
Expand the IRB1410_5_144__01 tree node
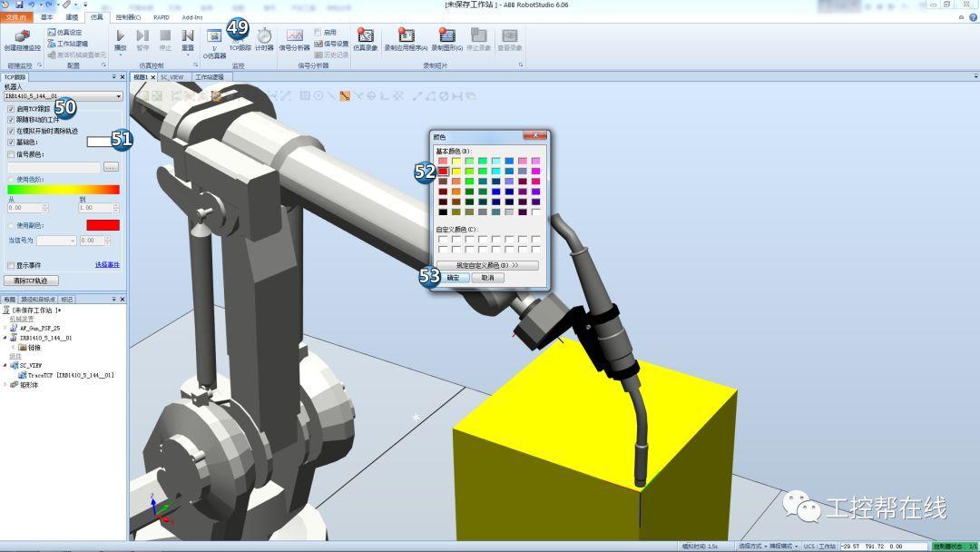(x=6, y=338)
